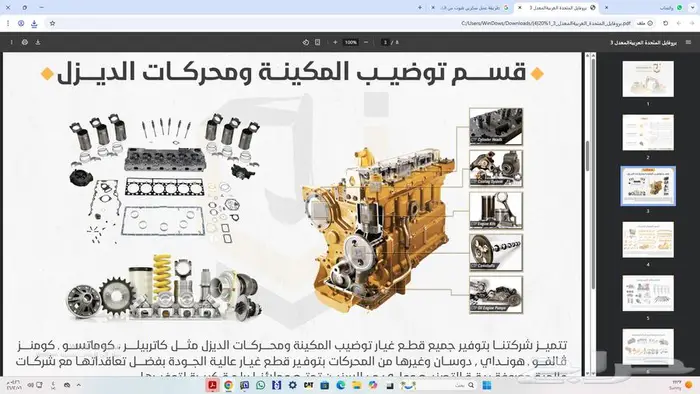The width and height of the screenshot is (700, 394).
Task: Click the PDF print icon in viewer toolbar
Action: click(x=25, y=42)
